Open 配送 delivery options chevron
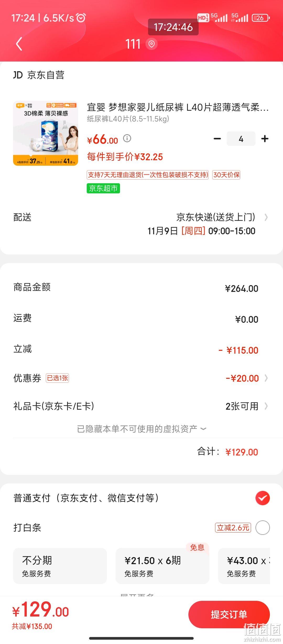The width and height of the screenshot is (283, 644). pos(266,217)
